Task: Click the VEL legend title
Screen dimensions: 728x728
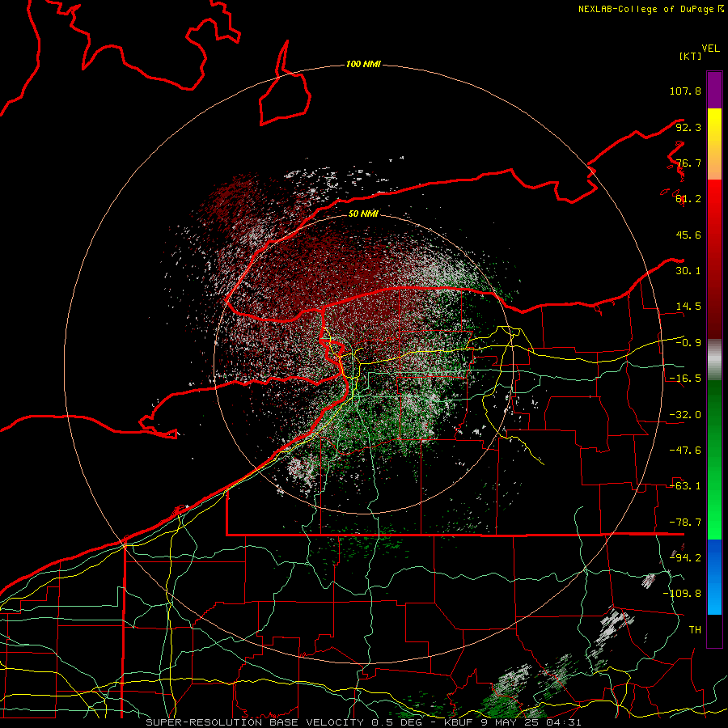Action: coord(710,49)
